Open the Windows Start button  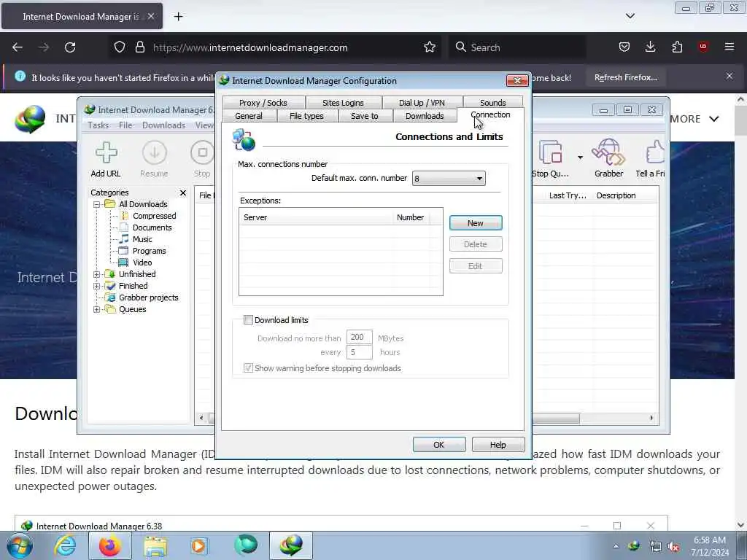click(20, 546)
